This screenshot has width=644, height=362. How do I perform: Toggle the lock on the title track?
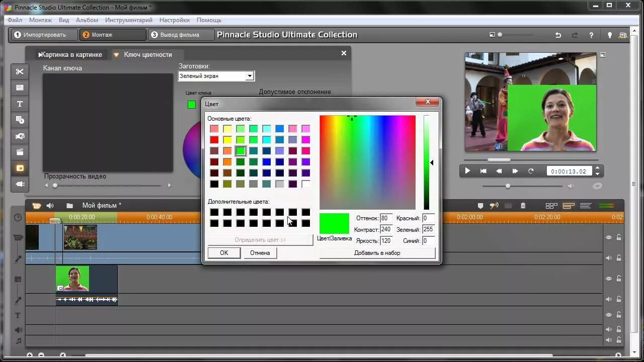[x=619, y=315]
